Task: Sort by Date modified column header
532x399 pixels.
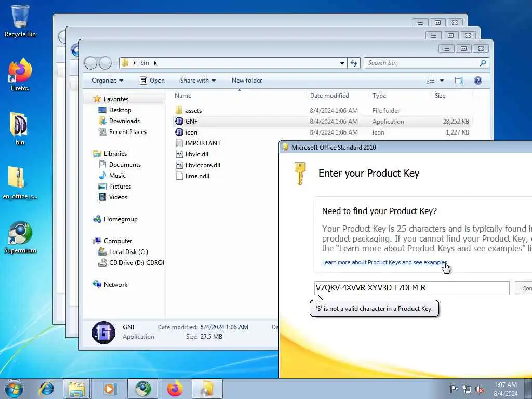Action: click(337, 96)
